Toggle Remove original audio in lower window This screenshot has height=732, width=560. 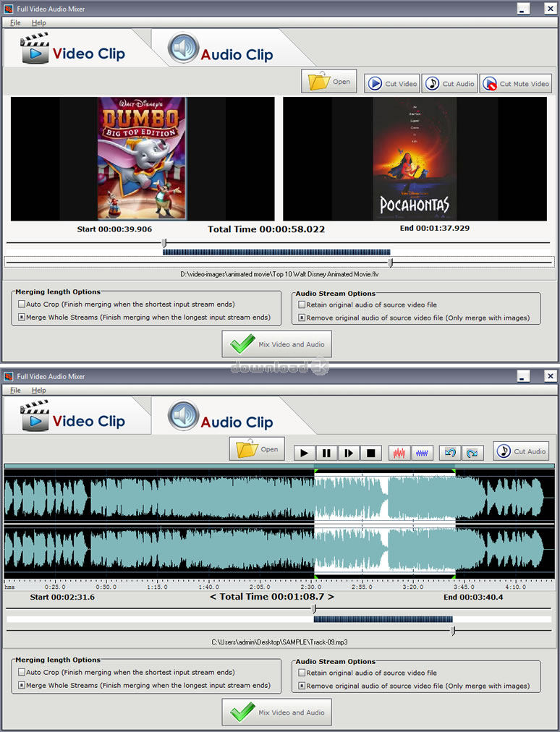tap(302, 685)
